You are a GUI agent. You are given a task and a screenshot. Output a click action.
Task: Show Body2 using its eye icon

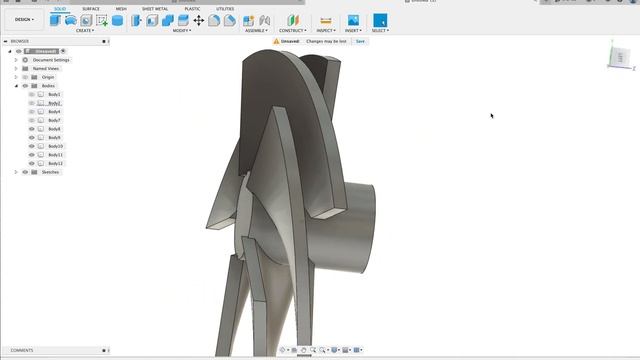pos(32,103)
